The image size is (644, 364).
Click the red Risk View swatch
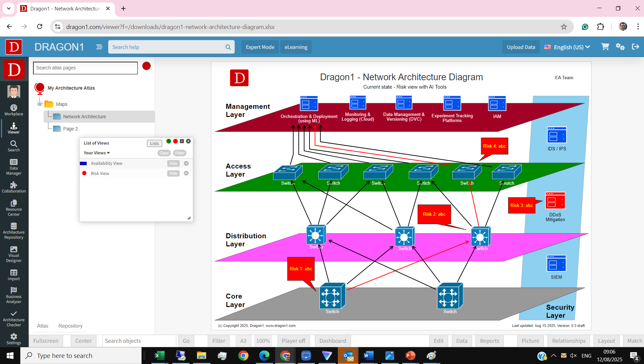[84, 173]
